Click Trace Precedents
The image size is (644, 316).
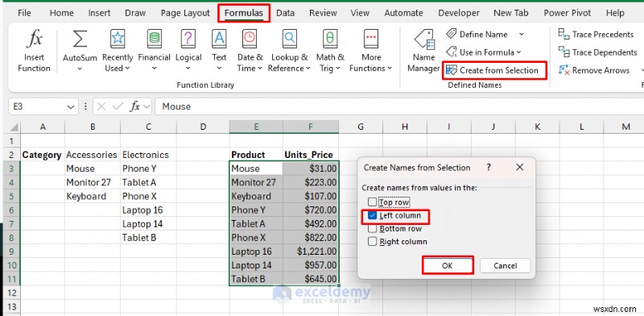(596, 34)
